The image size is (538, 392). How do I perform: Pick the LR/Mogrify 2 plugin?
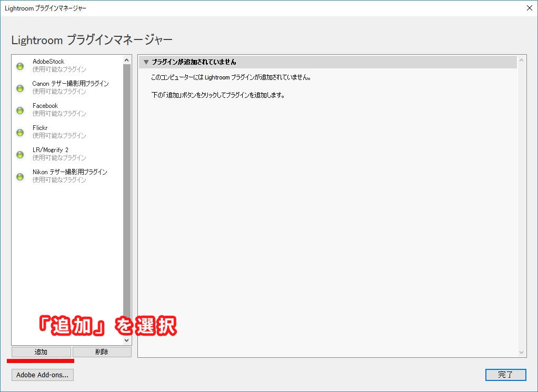click(58, 154)
